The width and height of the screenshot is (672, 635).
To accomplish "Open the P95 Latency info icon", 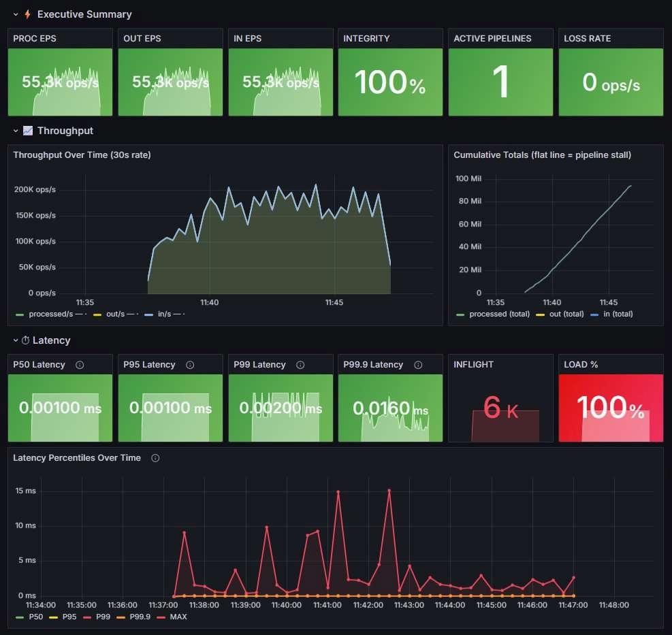I will click(x=190, y=365).
